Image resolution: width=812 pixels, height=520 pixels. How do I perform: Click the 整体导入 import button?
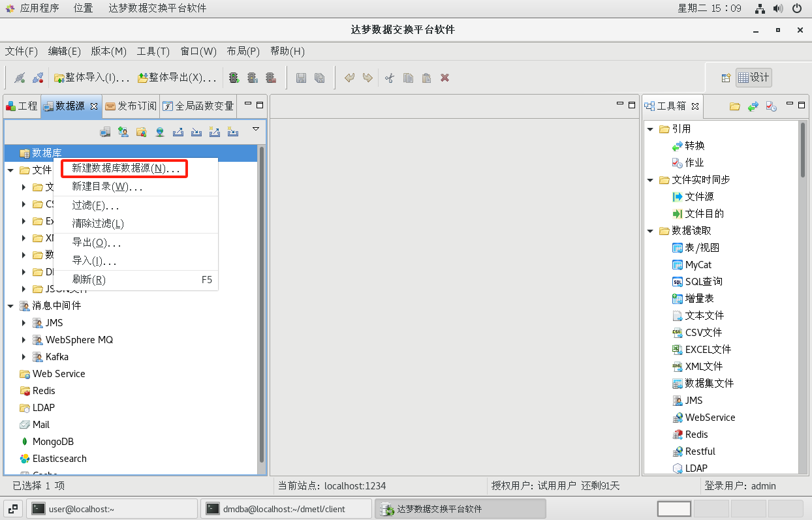pyautogui.click(x=91, y=78)
